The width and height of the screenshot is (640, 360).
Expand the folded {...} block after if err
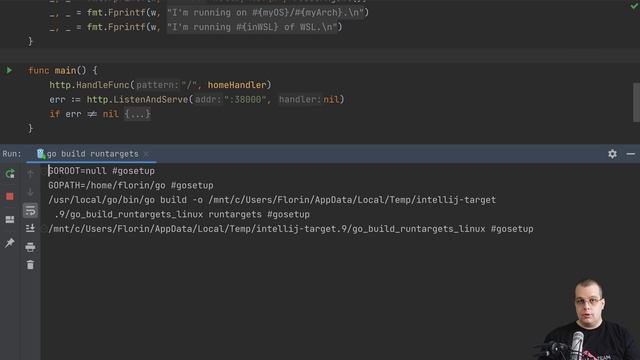coord(138,114)
